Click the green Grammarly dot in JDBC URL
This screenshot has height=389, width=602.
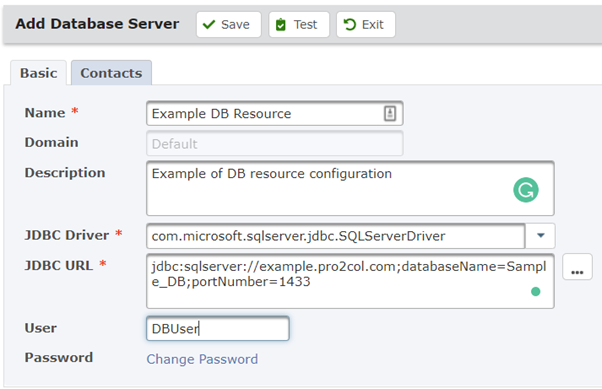(536, 292)
